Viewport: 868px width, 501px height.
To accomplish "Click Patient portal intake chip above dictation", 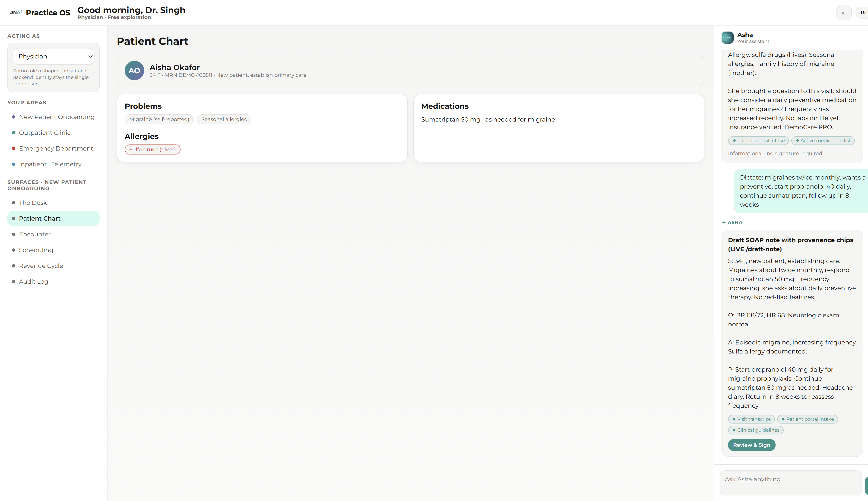I will (x=758, y=141).
